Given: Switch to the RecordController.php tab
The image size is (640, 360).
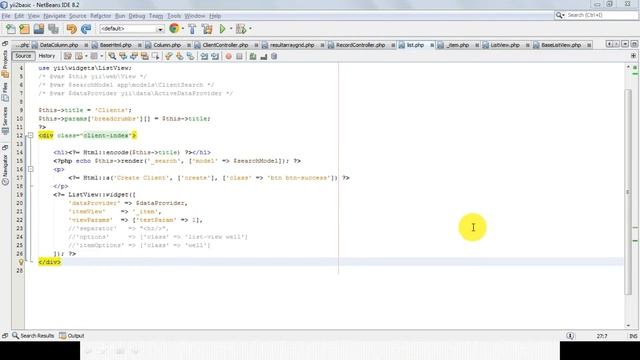Looking at the screenshot, I should pyautogui.click(x=360, y=45).
